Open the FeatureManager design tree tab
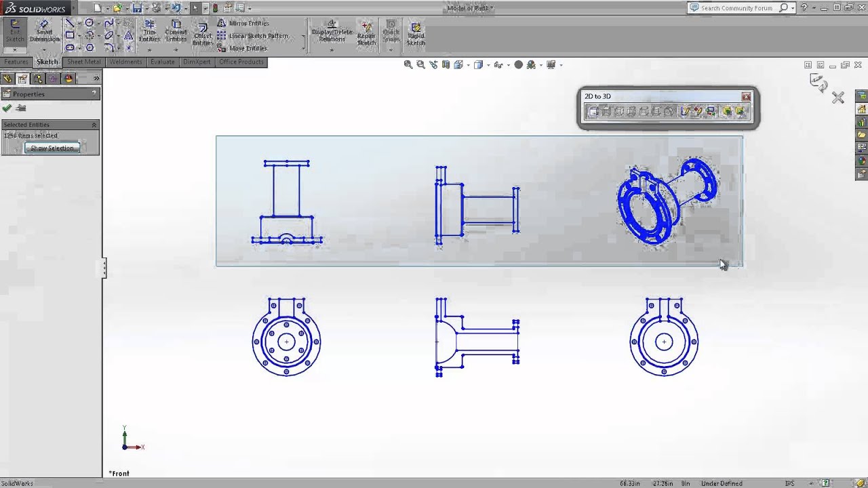The width and height of the screenshot is (868, 488). click(x=7, y=79)
